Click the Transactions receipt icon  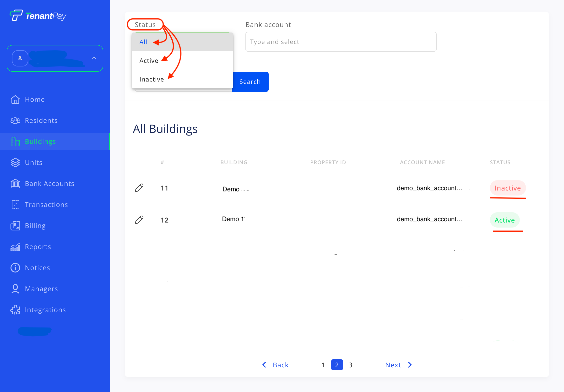point(15,205)
